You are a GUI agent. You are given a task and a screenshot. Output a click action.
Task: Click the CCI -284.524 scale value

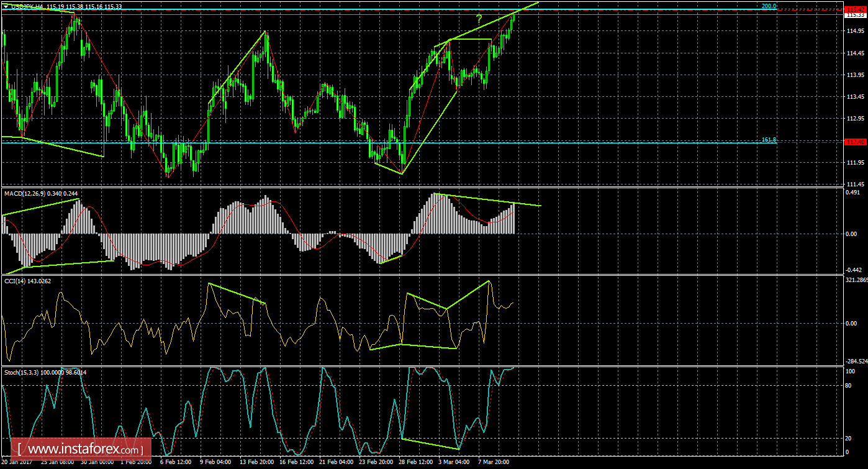pyautogui.click(x=856, y=360)
